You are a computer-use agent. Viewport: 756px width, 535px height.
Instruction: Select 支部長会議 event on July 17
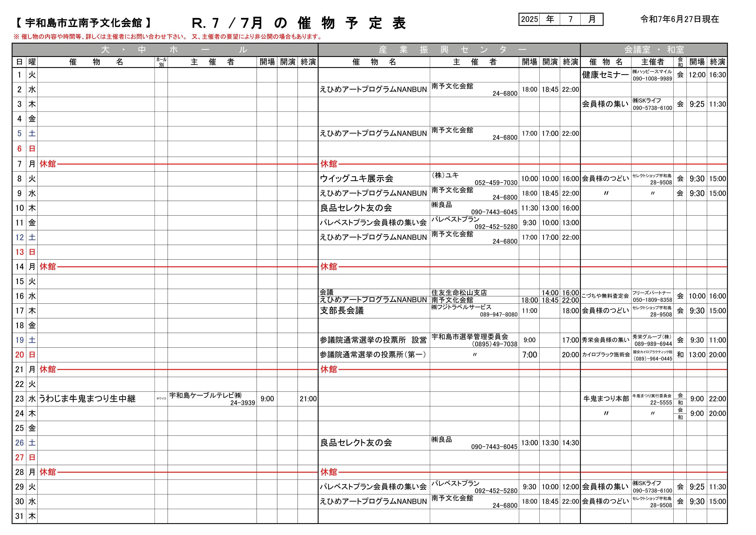pyautogui.click(x=342, y=311)
